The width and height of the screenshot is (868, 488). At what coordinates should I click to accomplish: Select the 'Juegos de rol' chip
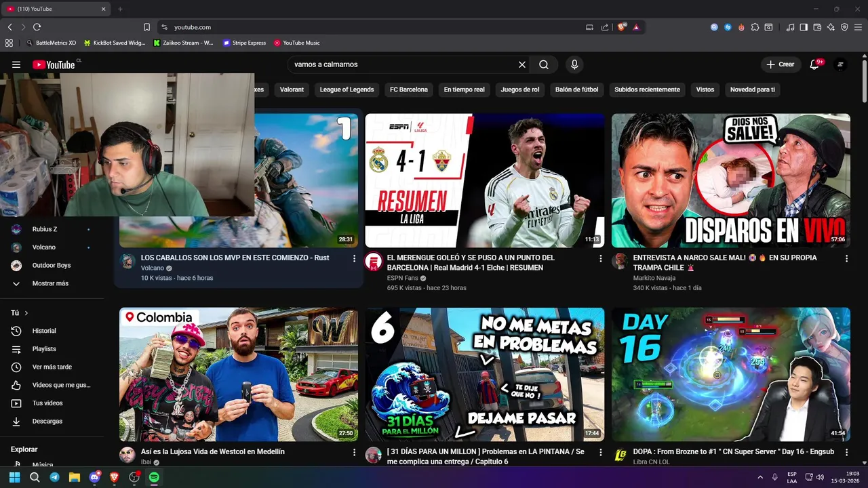[x=520, y=89]
